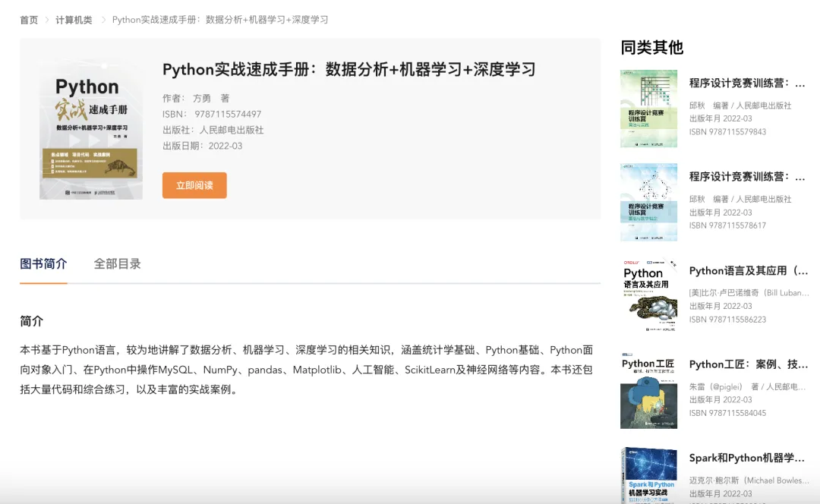The image size is (820, 504).
Task: Click publication date 2022-03 in book details
Action: point(203,146)
